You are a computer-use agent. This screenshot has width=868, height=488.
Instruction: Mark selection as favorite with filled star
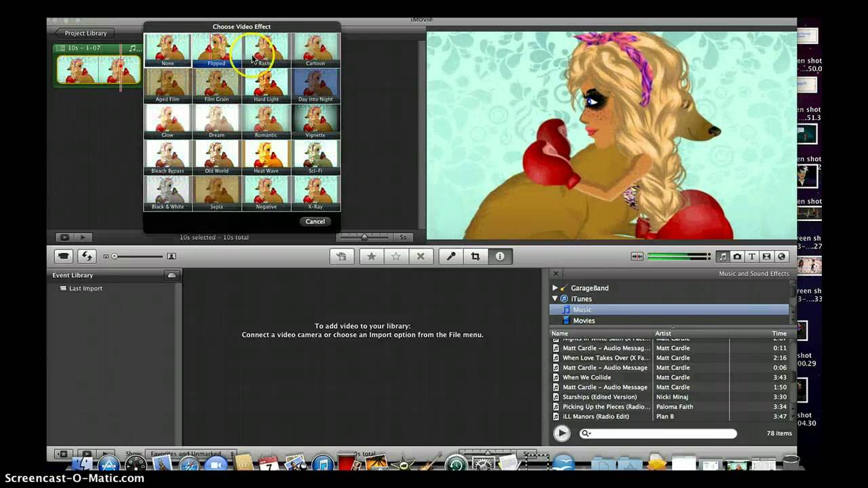coord(372,256)
